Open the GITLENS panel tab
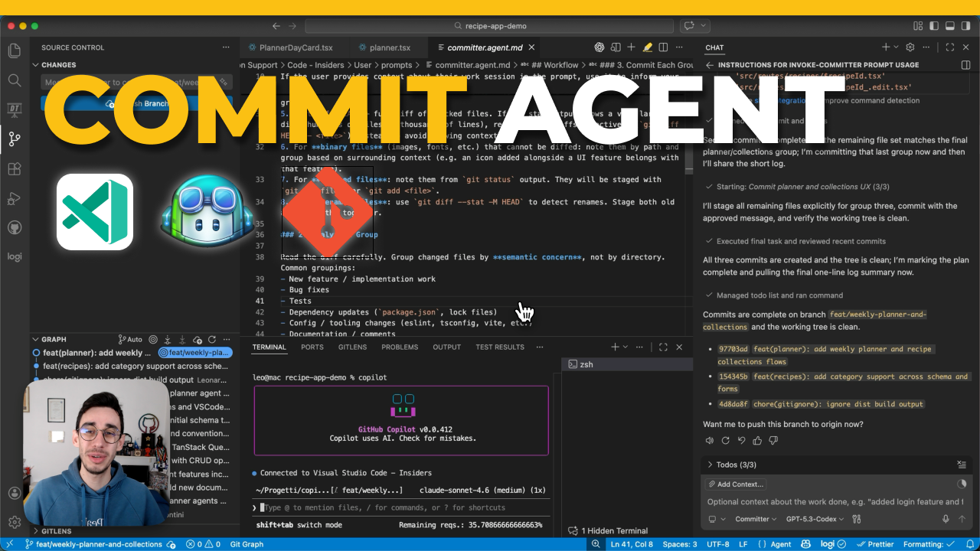The image size is (980, 551). click(352, 347)
